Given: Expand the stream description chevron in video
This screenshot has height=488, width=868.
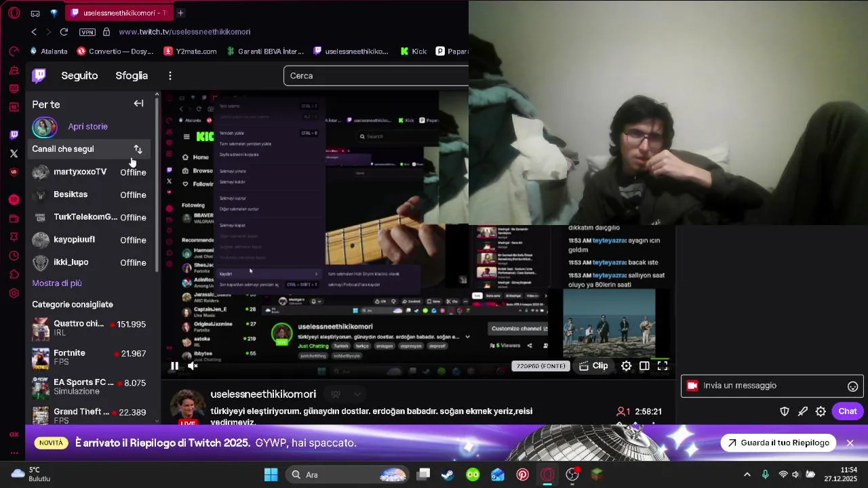Looking at the screenshot, I should [x=467, y=337].
